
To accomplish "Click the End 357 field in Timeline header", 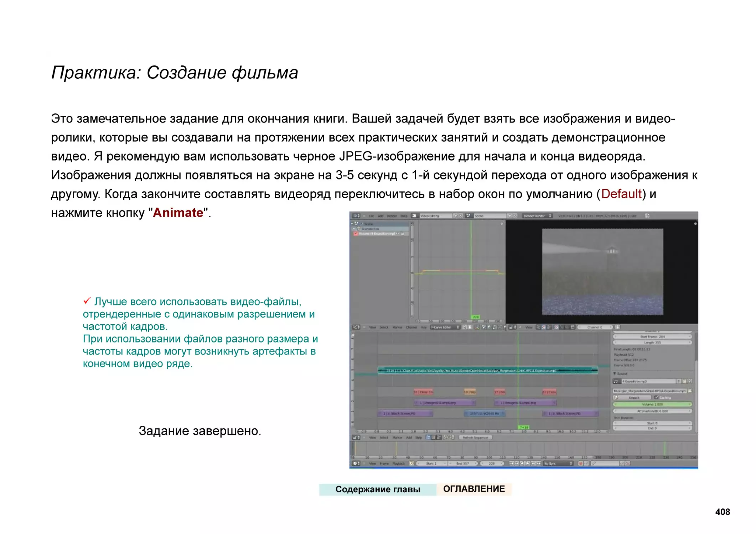I will tap(463, 464).
